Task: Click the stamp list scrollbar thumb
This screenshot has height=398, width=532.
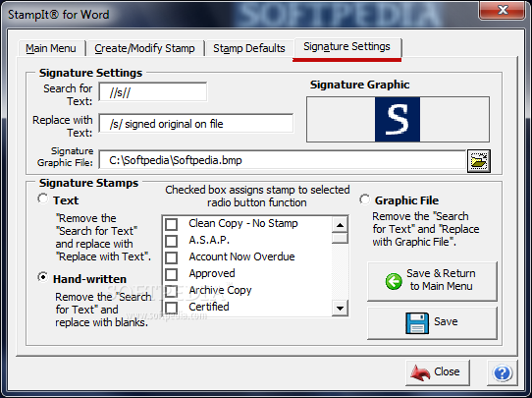Action: pyautogui.click(x=340, y=238)
